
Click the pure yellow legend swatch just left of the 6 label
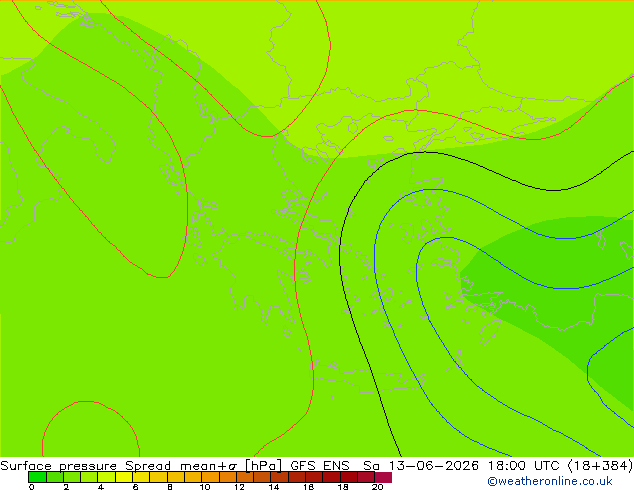pyautogui.click(x=124, y=477)
